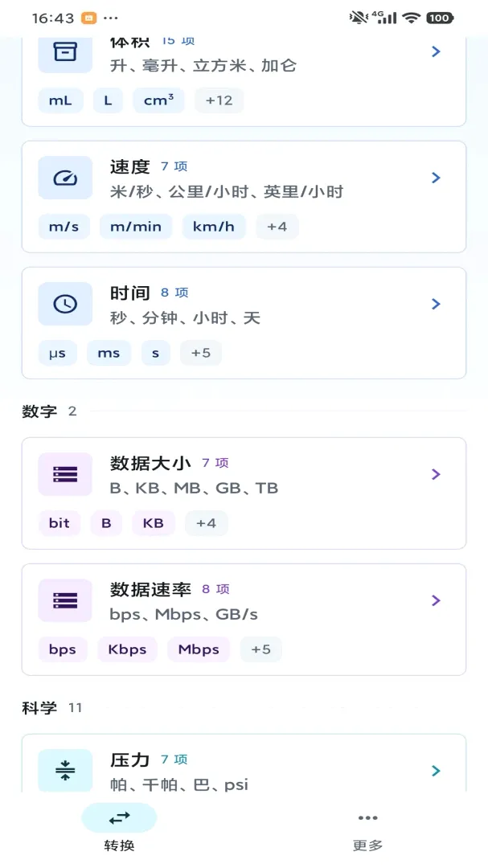Select the KB unit chip
Image resolution: width=488 pixels, height=868 pixels.
point(154,523)
